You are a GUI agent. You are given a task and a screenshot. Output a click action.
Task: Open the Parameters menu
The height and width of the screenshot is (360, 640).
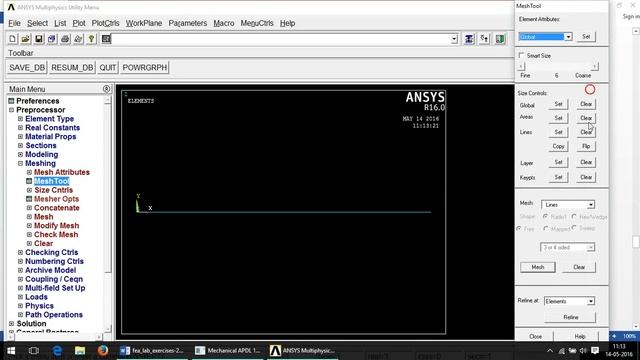(188, 23)
